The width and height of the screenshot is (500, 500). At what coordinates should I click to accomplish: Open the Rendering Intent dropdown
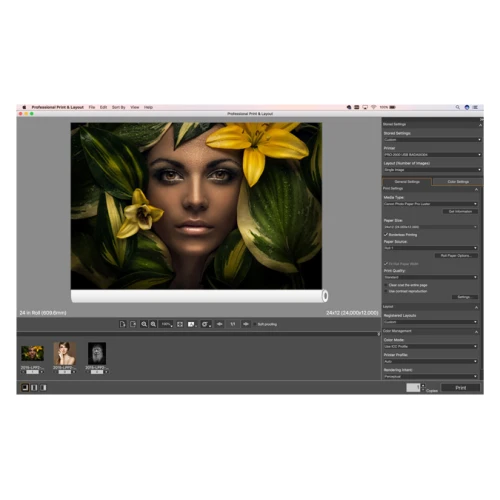tap(430, 376)
